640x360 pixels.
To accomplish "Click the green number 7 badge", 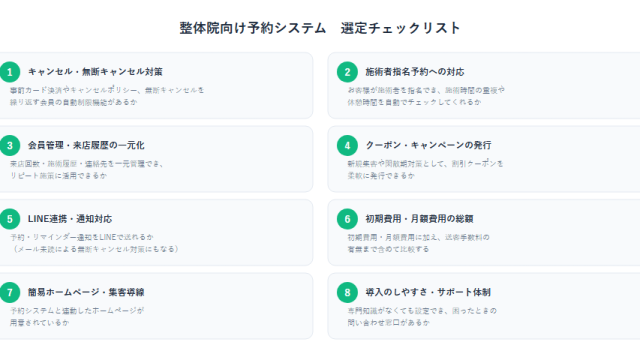I will [x=10, y=293].
